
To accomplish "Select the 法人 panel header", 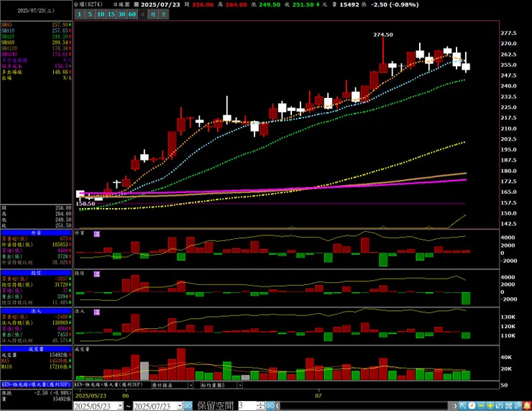I will click(36, 311).
